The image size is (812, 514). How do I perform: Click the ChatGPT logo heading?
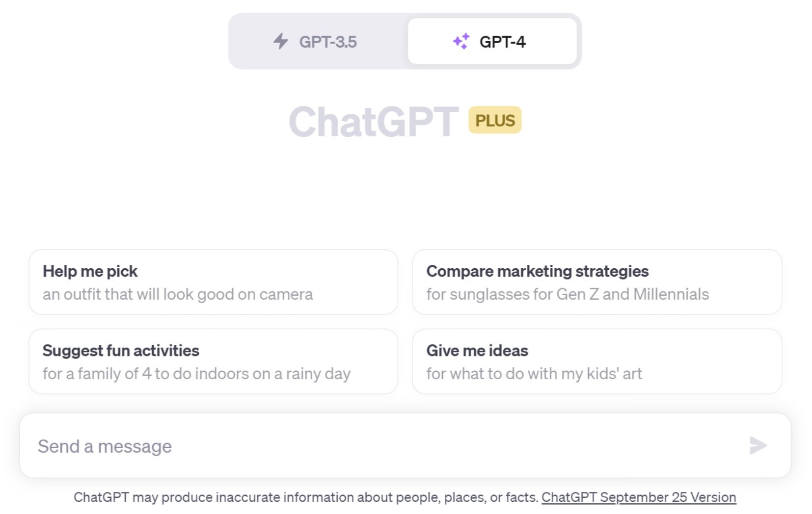374,122
